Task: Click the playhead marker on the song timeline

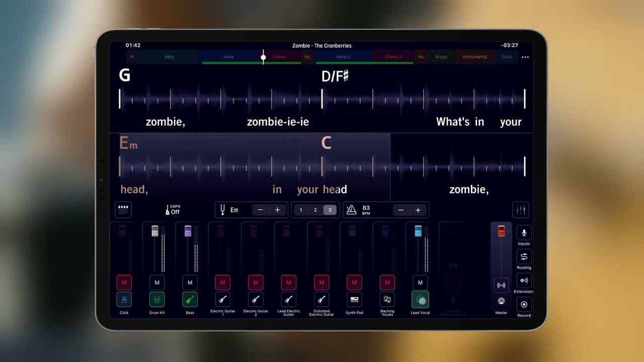Action: pyautogui.click(x=263, y=57)
